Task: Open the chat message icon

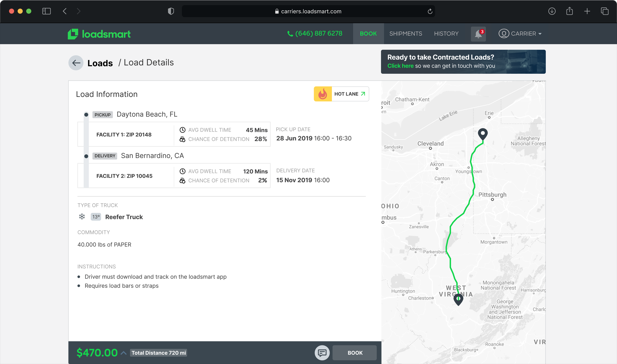Action: click(x=322, y=353)
